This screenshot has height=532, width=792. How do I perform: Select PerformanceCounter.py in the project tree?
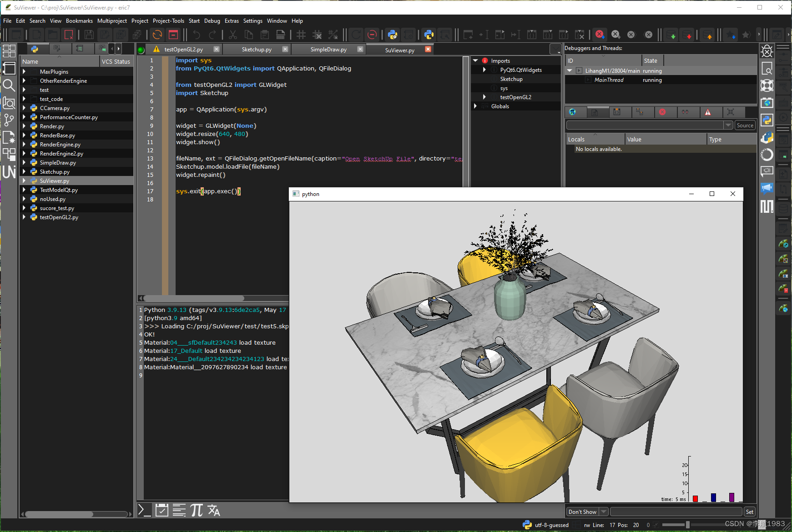coord(69,117)
